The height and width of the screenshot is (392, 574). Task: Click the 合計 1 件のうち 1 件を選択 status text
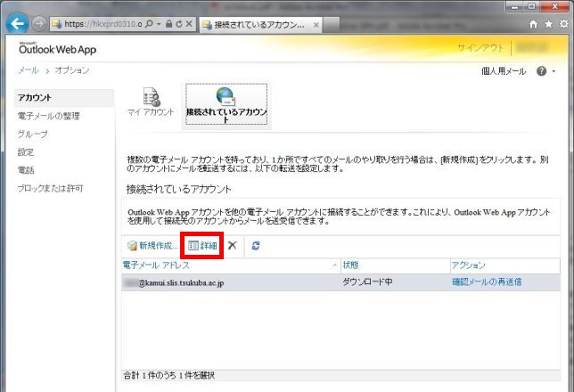(x=169, y=375)
